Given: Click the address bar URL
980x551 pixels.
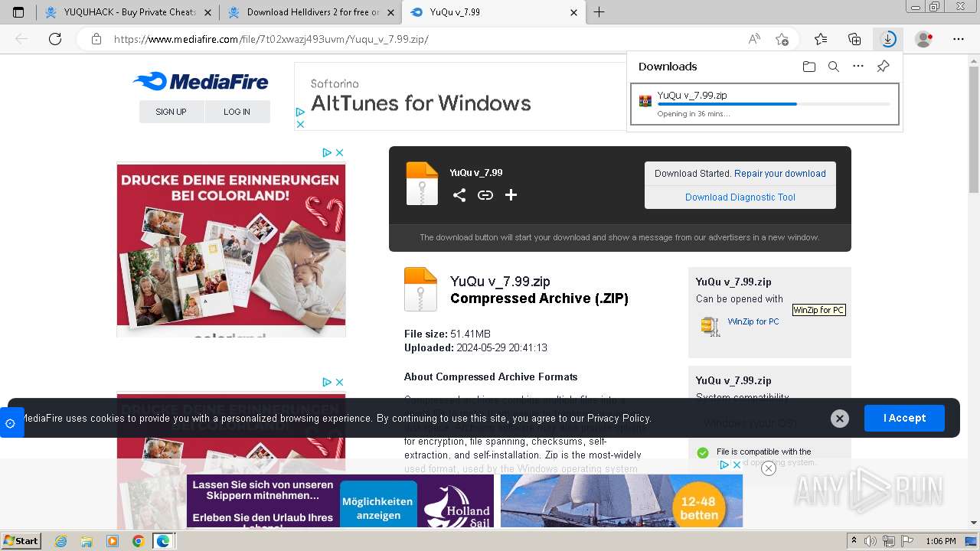Looking at the screenshot, I should 271,39.
